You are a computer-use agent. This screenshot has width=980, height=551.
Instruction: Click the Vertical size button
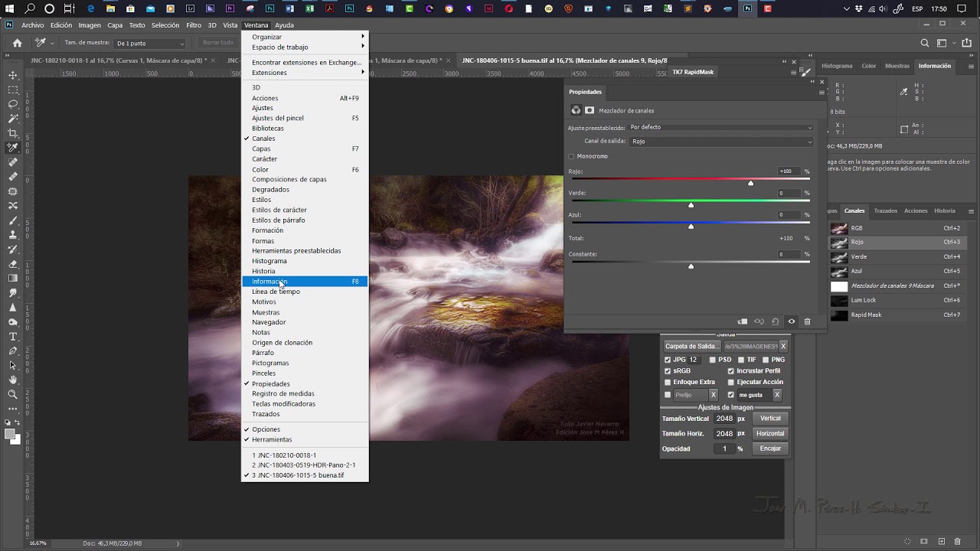(x=770, y=419)
